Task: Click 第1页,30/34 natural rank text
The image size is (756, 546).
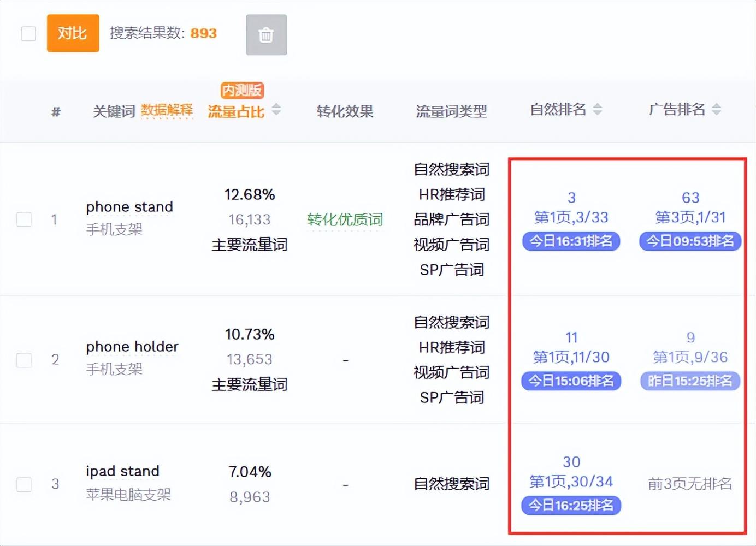Action: pyautogui.click(x=571, y=482)
